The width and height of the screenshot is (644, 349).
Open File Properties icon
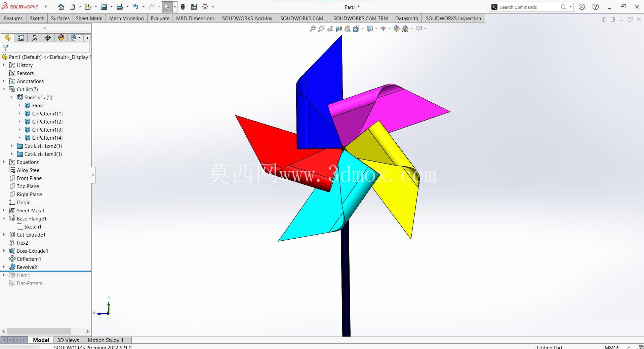pyautogui.click(x=194, y=7)
